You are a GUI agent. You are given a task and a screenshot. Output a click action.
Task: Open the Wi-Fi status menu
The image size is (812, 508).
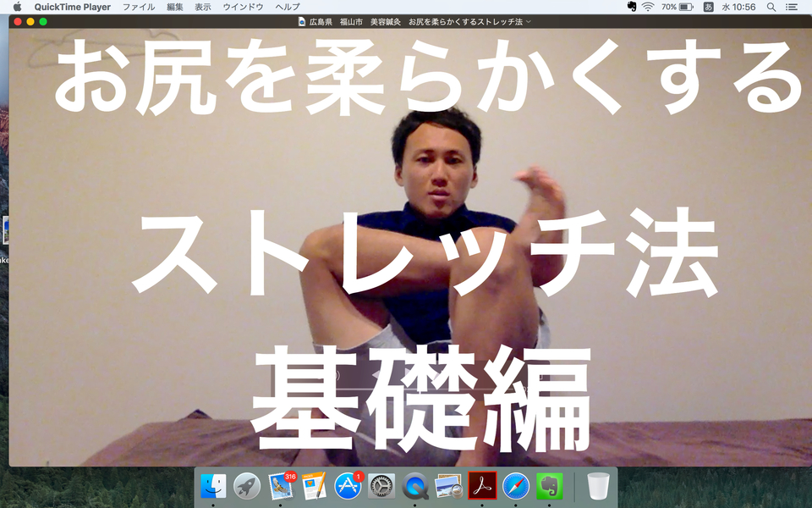pyautogui.click(x=648, y=7)
